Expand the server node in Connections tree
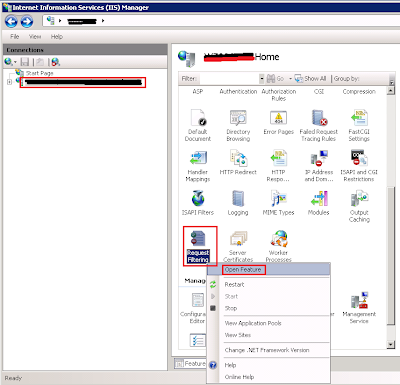The height and width of the screenshot is (385, 400). coord(10,82)
